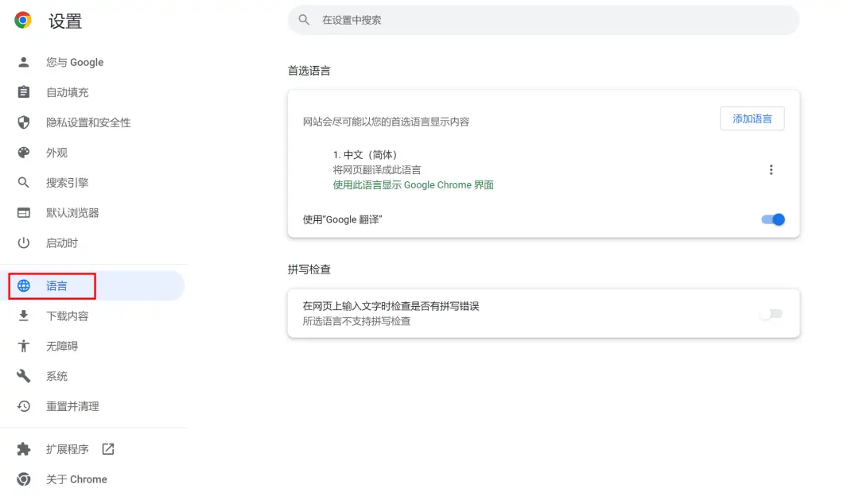Click the browser window icon for 默认浏览器
Viewport: 859px width, 504px height.
click(24, 212)
